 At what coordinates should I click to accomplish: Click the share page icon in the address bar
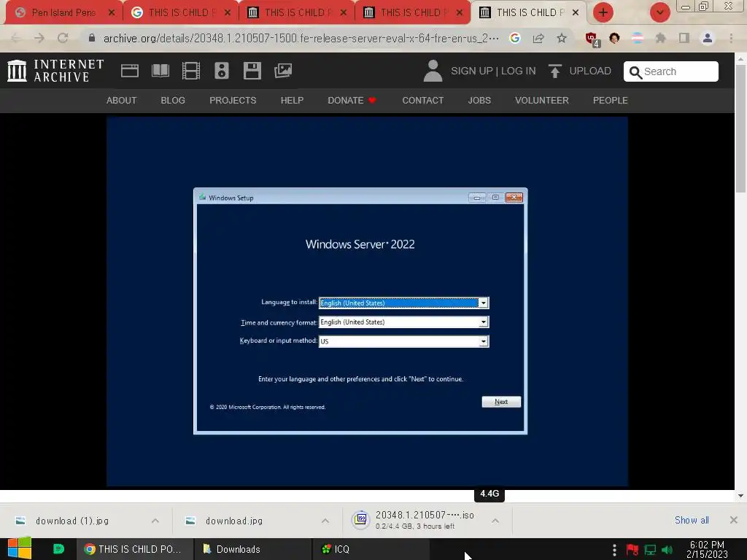pos(538,38)
